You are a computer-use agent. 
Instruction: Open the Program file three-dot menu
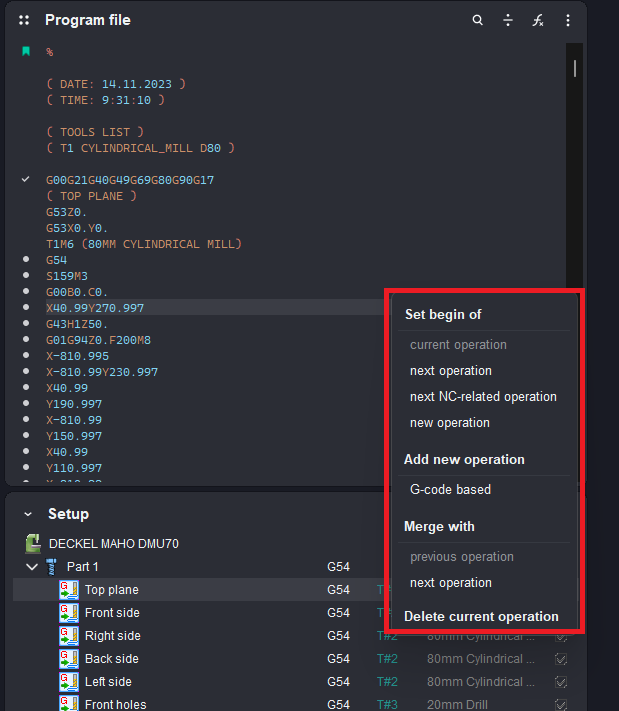coord(568,20)
